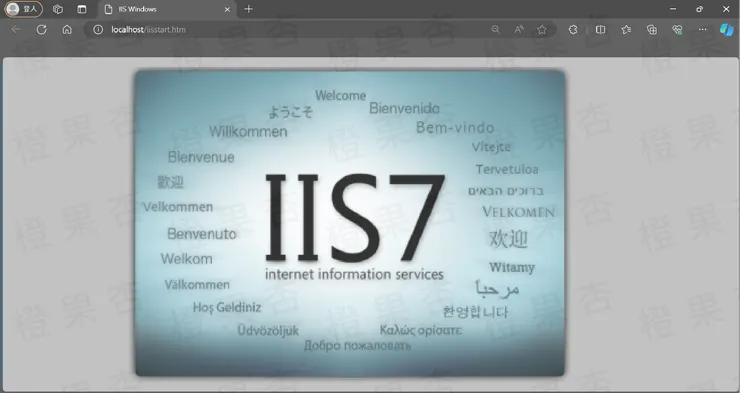Open a new tab with plus button
The image size is (740, 393).
click(x=249, y=9)
